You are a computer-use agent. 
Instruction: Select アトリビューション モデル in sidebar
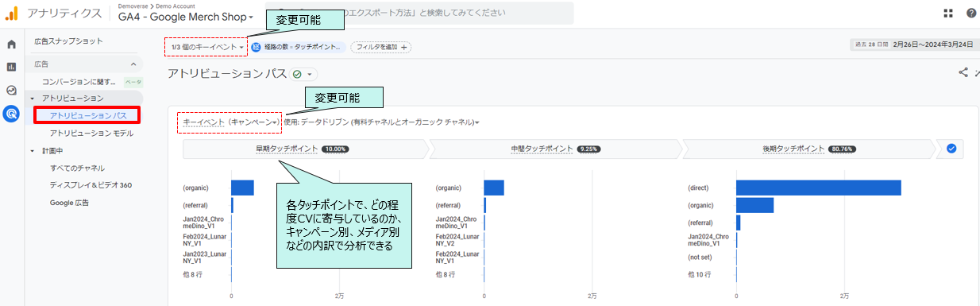tap(91, 133)
